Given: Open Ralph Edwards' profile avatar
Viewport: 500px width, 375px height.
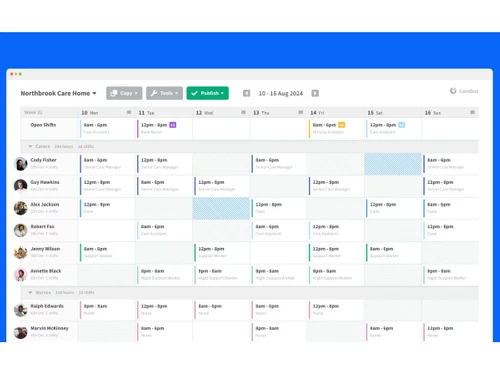Looking at the screenshot, I should pyautogui.click(x=21, y=310).
